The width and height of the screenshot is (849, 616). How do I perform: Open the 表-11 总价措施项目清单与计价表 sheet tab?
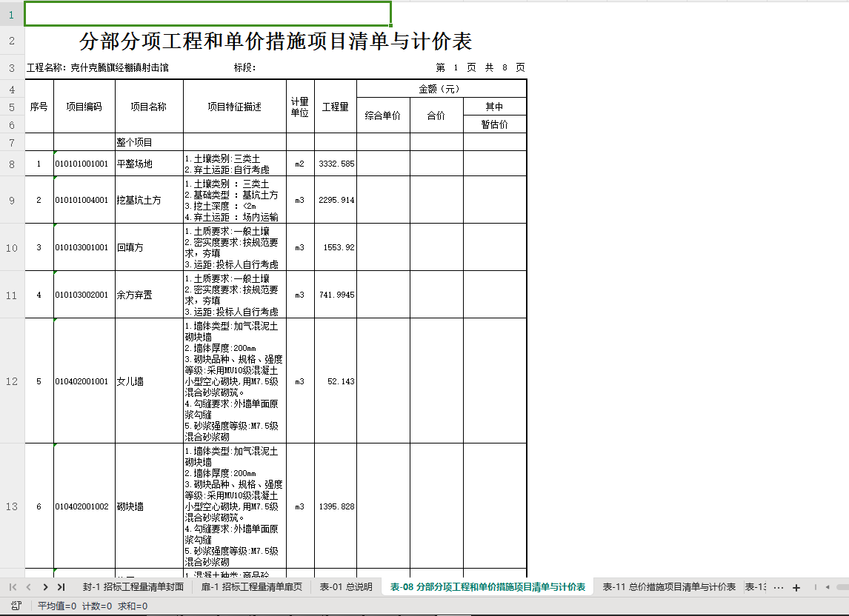(669, 587)
